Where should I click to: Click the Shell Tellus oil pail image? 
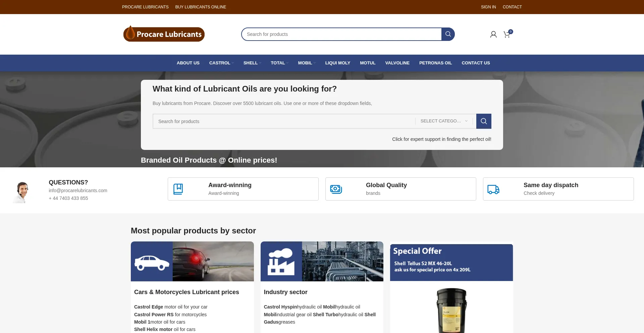click(x=451, y=310)
